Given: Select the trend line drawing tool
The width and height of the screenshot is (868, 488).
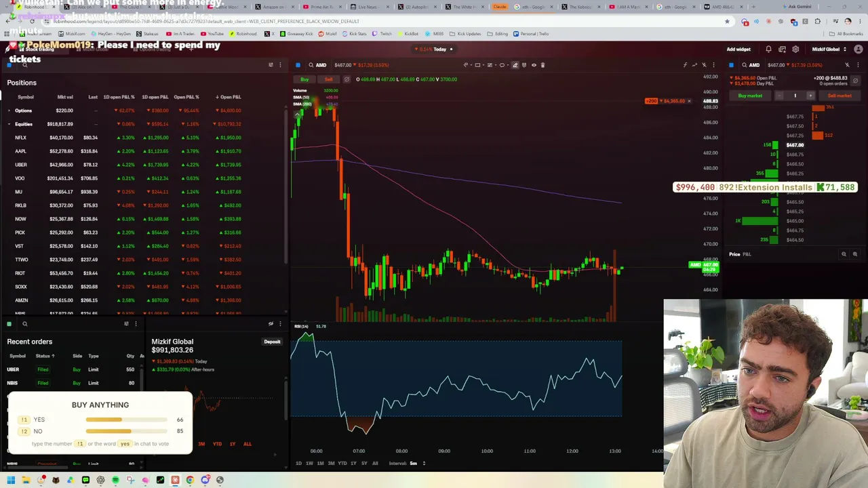Looking at the screenshot, I should (466, 65).
